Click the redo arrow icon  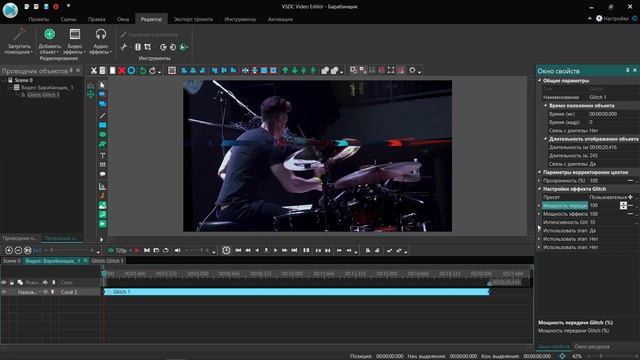tap(152, 71)
